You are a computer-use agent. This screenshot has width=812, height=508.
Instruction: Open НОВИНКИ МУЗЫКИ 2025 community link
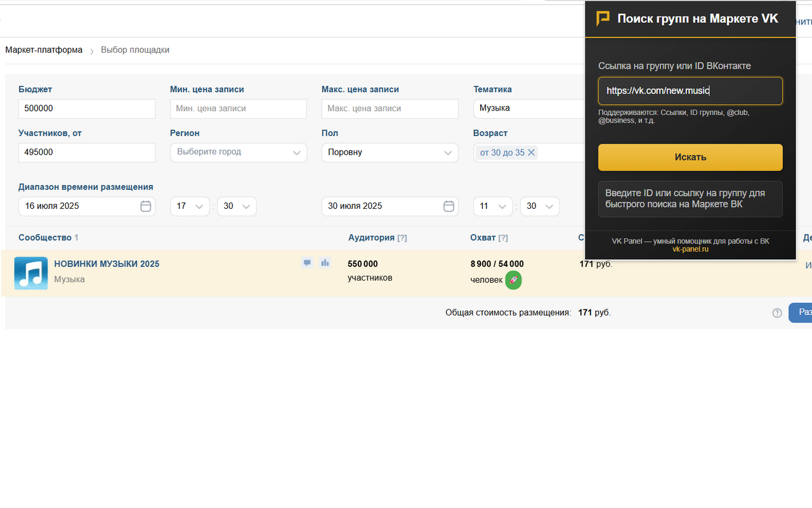(x=107, y=264)
